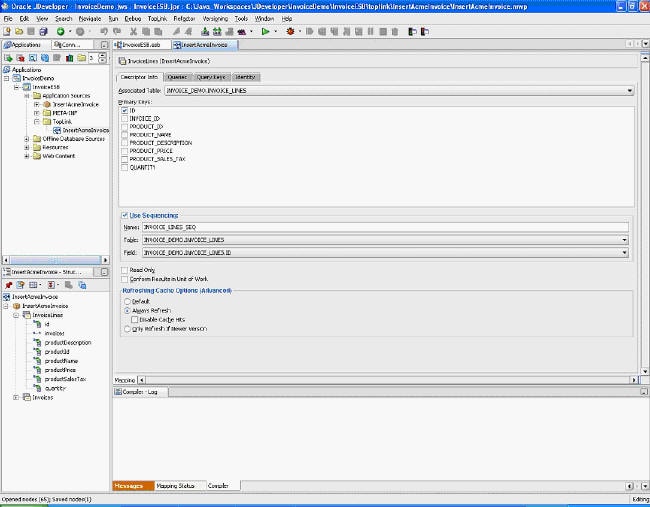This screenshot has width=650, height=507.
Task: Open the Run icon dropdown arrow
Action: pos(276,32)
